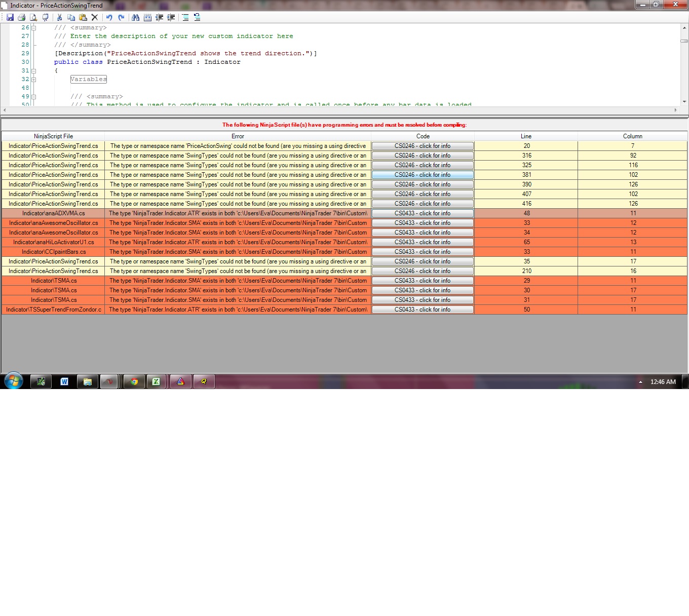Click the NinjaScript File column header
The width and height of the screenshot is (689, 616).
click(53, 136)
